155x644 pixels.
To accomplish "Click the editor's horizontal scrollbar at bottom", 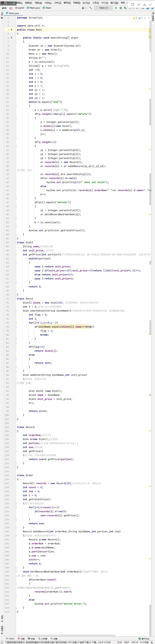I will point(66,635).
